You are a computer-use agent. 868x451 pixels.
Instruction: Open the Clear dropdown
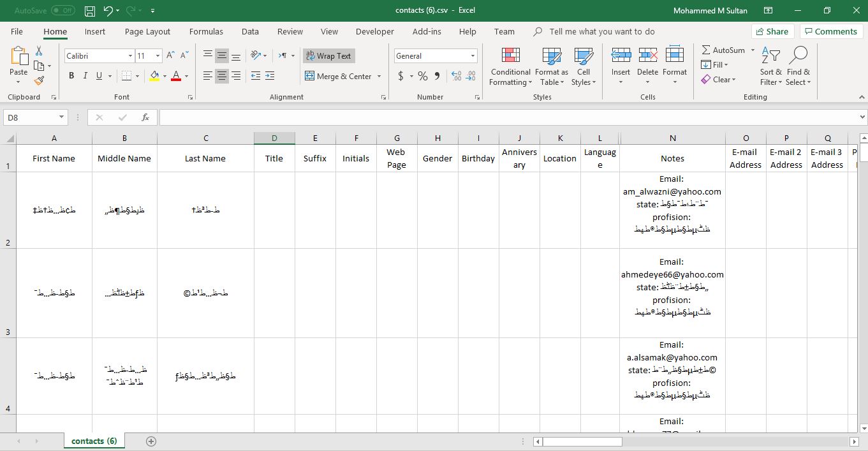719,79
